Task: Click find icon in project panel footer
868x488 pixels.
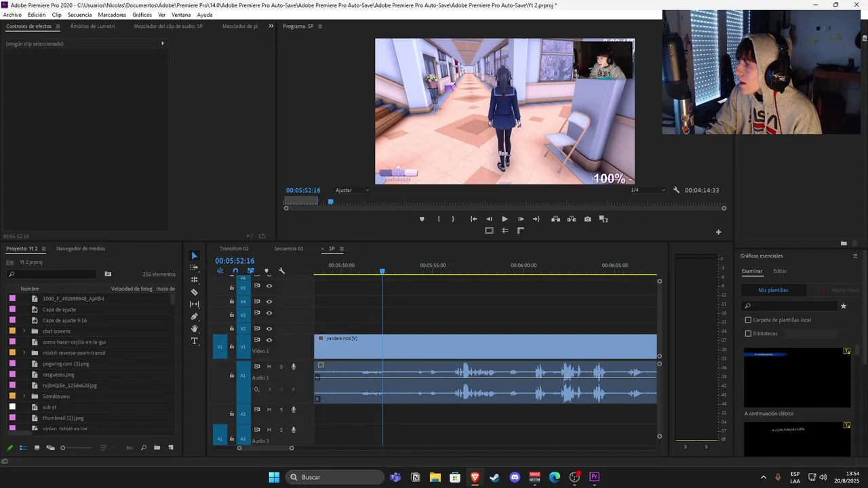Action: (x=143, y=447)
